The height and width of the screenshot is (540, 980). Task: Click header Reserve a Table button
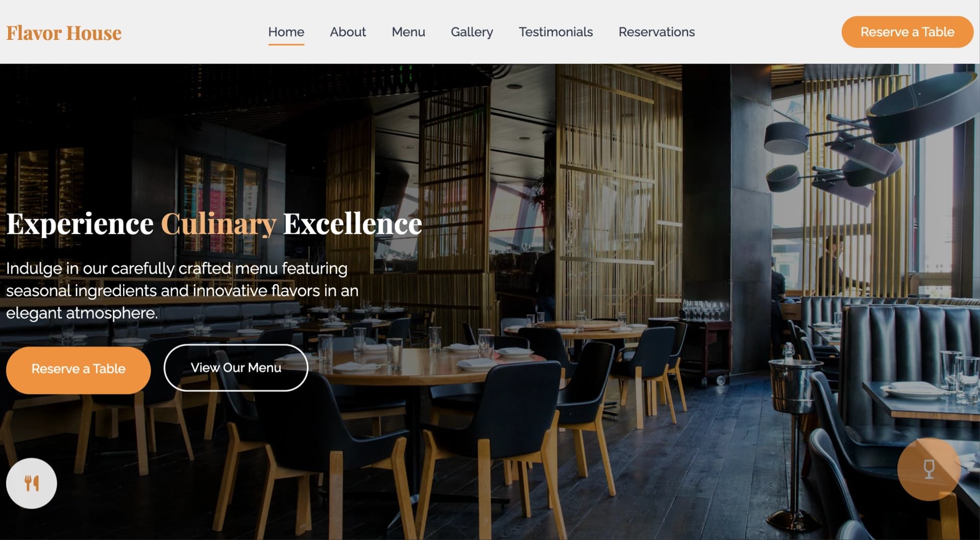click(907, 32)
